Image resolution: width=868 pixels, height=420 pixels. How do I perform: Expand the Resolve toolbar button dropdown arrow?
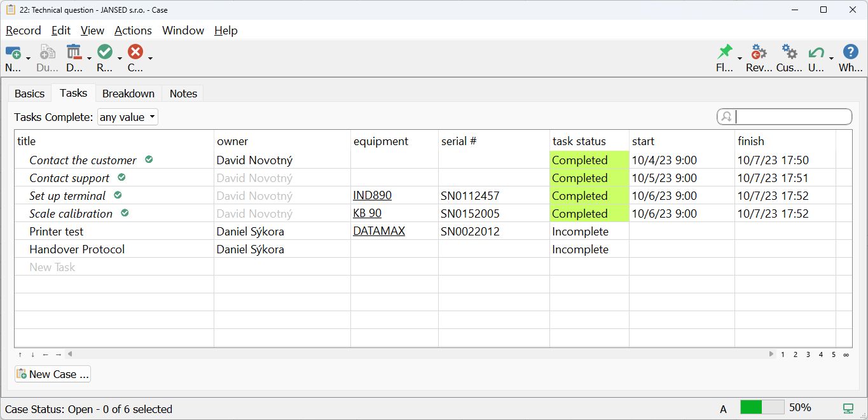[x=120, y=59]
